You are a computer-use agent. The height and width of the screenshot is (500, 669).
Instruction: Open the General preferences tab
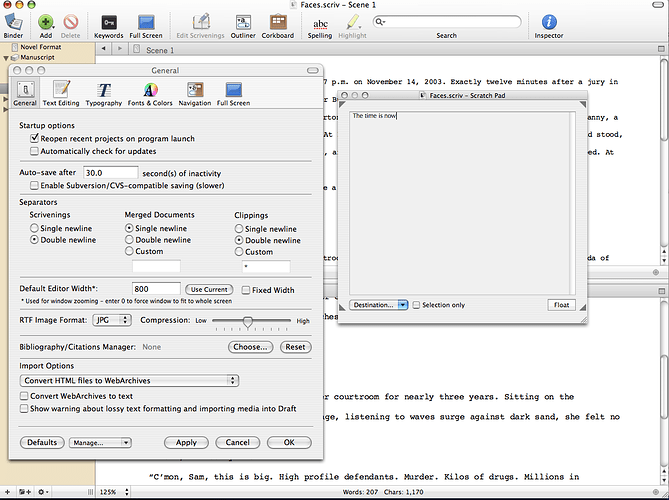(25, 93)
